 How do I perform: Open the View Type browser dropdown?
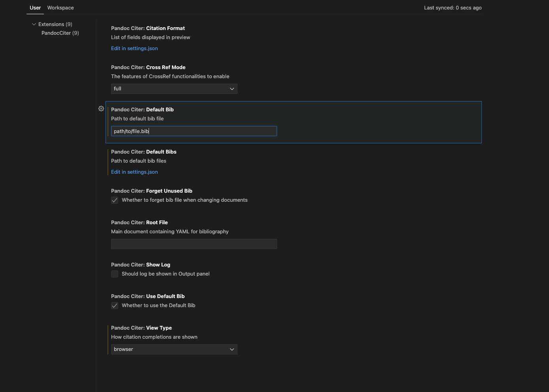coord(174,349)
